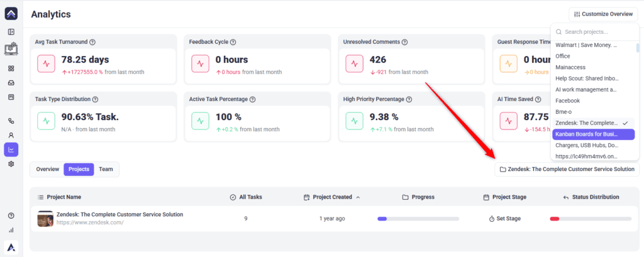644x257 pixels.
Task: Show info tooltip for Task Type Distribution
Action: [95, 99]
